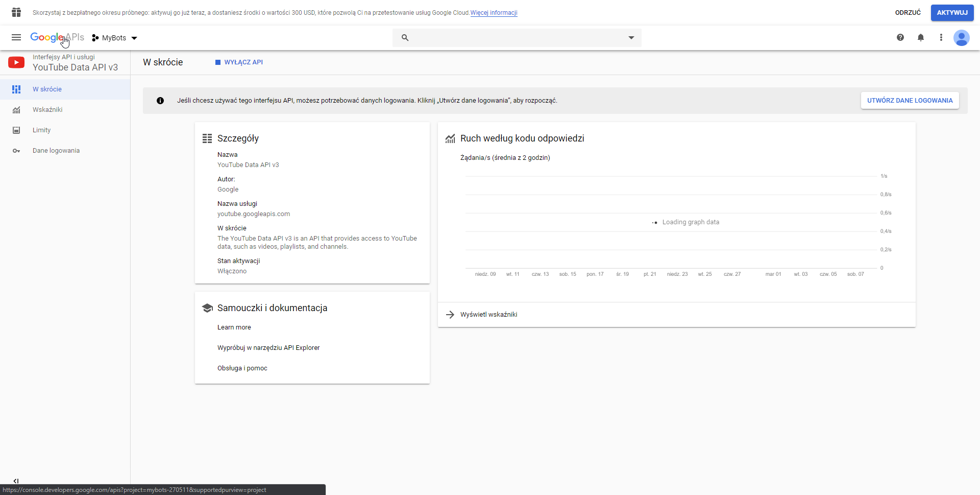The width and height of the screenshot is (980, 495).
Task: Click the WYŁĄCZ API button
Action: tap(239, 62)
